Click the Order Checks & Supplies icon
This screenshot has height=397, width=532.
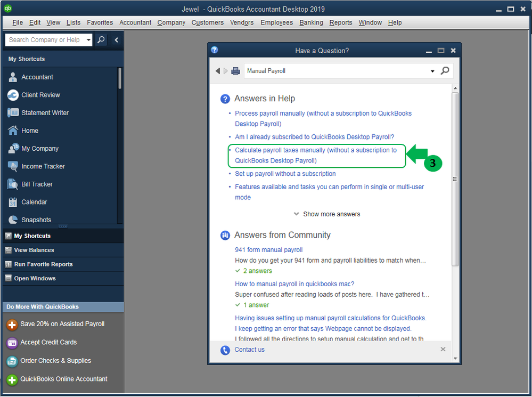[x=12, y=361]
